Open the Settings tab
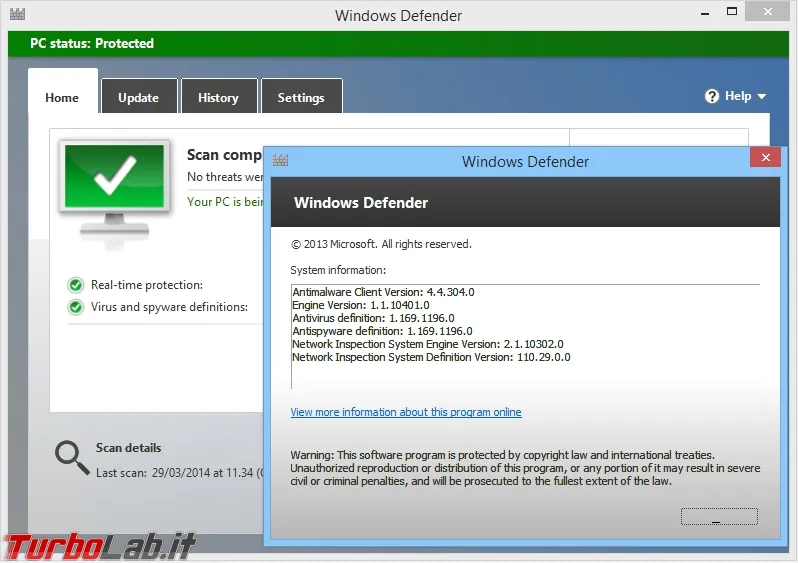 pyautogui.click(x=301, y=98)
